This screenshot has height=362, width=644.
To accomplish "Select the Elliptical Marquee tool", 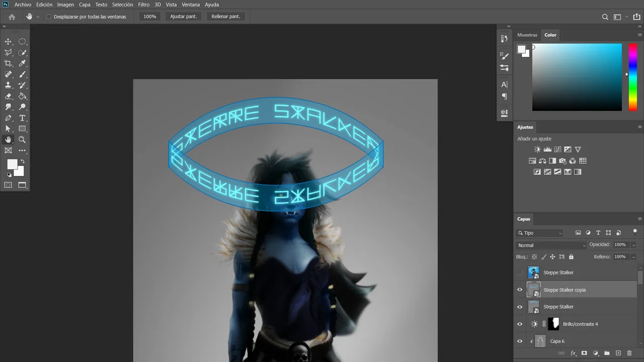I will (22, 42).
